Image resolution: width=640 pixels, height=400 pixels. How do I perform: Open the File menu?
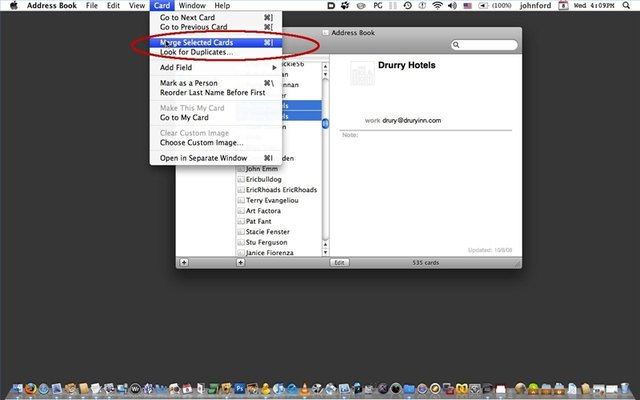click(x=92, y=5)
